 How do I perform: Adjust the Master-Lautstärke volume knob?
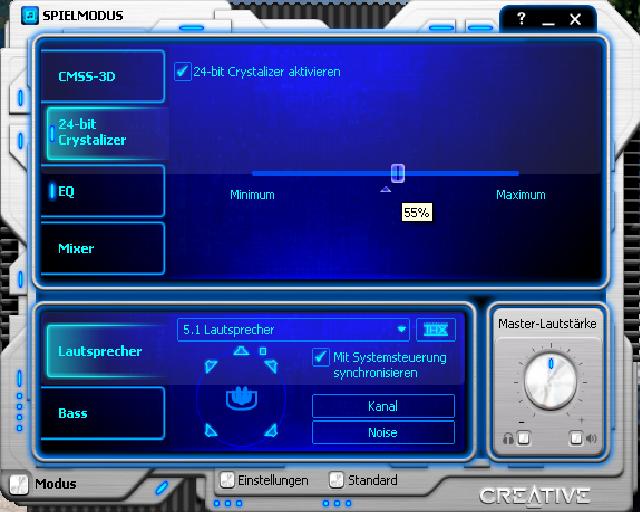(x=550, y=381)
